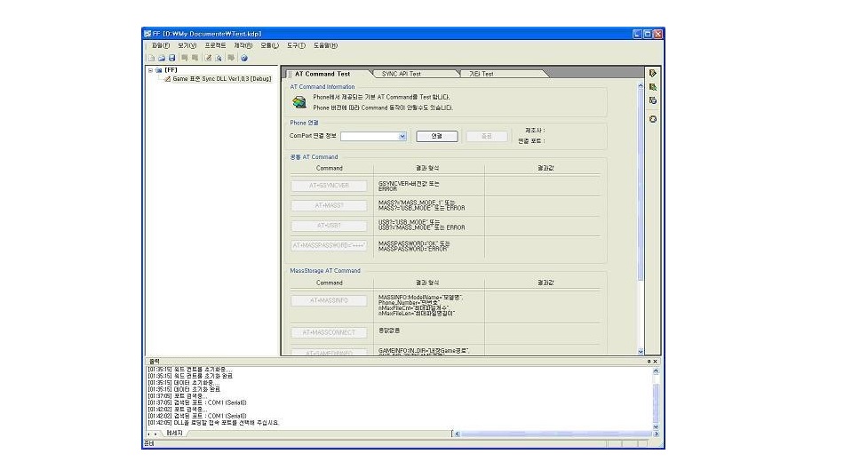Open the ComPort connection dropdown
This screenshot has width=868, height=470.
pyautogui.click(x=402, y=136)
